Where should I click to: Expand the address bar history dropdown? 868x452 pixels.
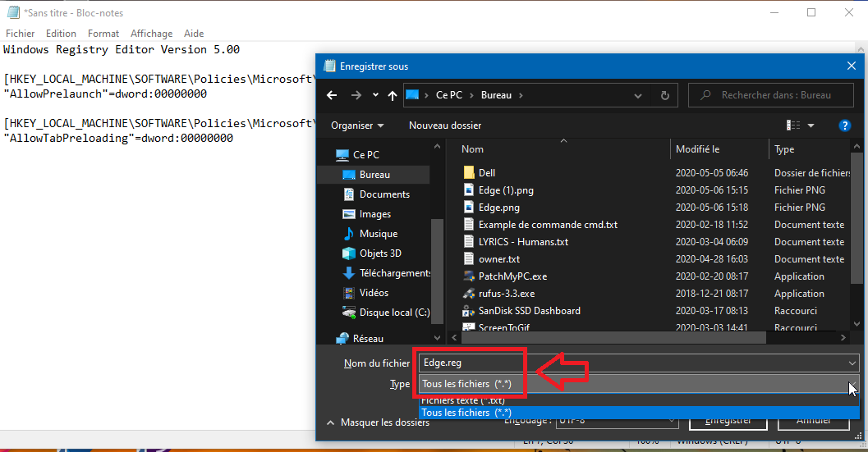pyautogui.click(x=638, y=95)
